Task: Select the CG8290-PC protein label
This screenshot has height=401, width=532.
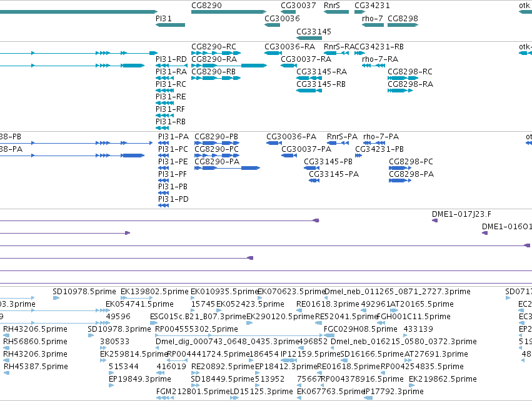Action: tap(216, 149)
